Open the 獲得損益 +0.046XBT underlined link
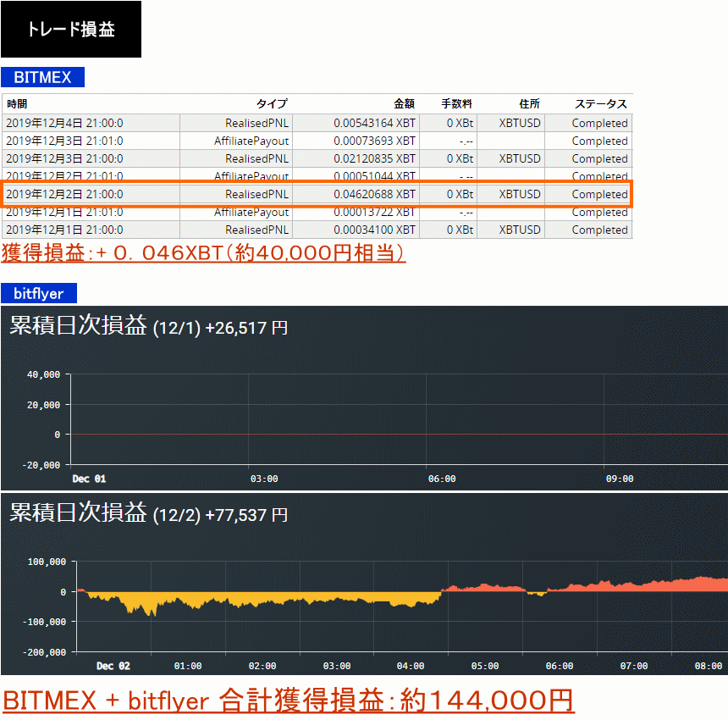728x720 pixels. coord(203,252)
